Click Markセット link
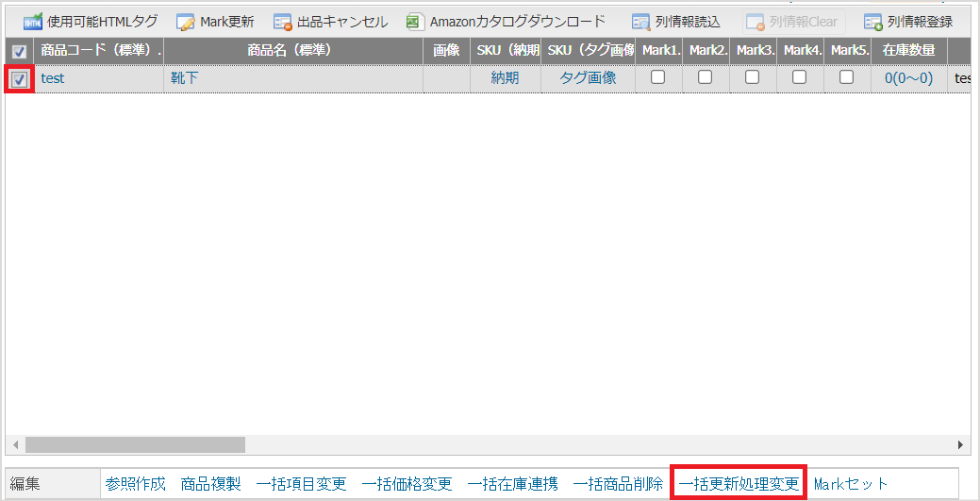This screenshot has width=980, height=501. tap(851, 483)
